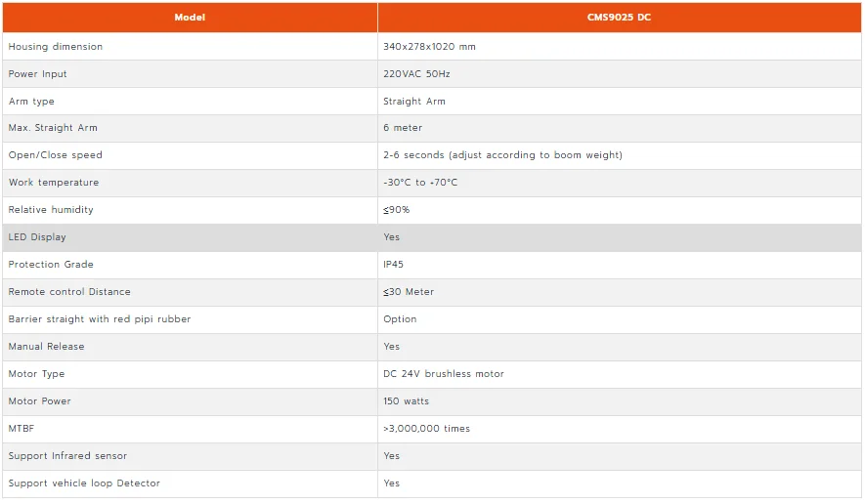This screenshot has height=504, width=865.
Task: Select the Housing dimension row label
Action: (x=55, y=46)
